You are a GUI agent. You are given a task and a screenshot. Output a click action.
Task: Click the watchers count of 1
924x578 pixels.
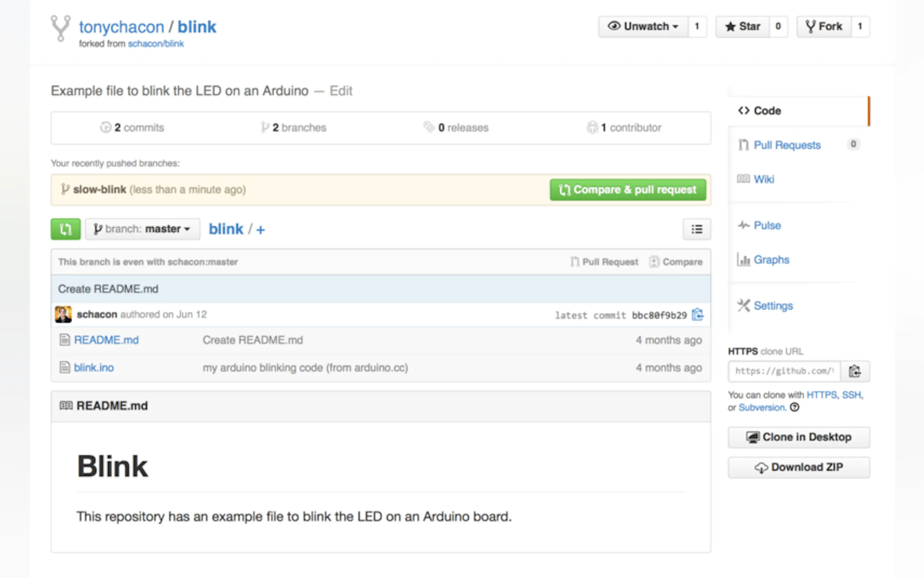click(697, 26)
